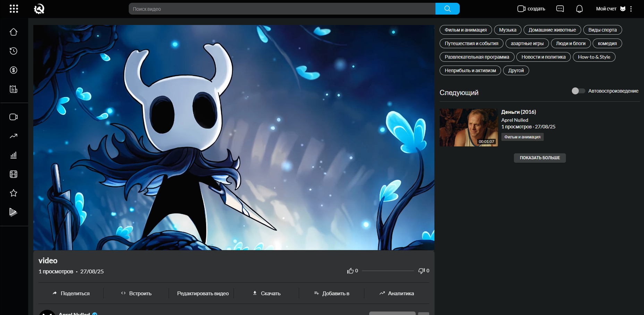Select the Музыка category
644x315 pixels.
click(x=508, y=30)
